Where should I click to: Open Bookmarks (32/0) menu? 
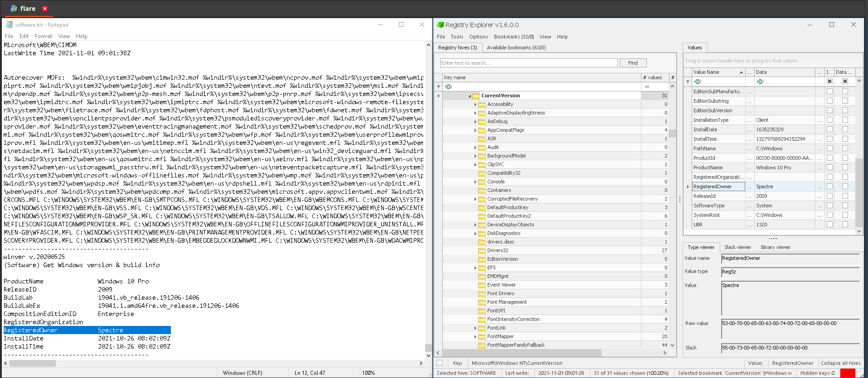pos(514,37)
